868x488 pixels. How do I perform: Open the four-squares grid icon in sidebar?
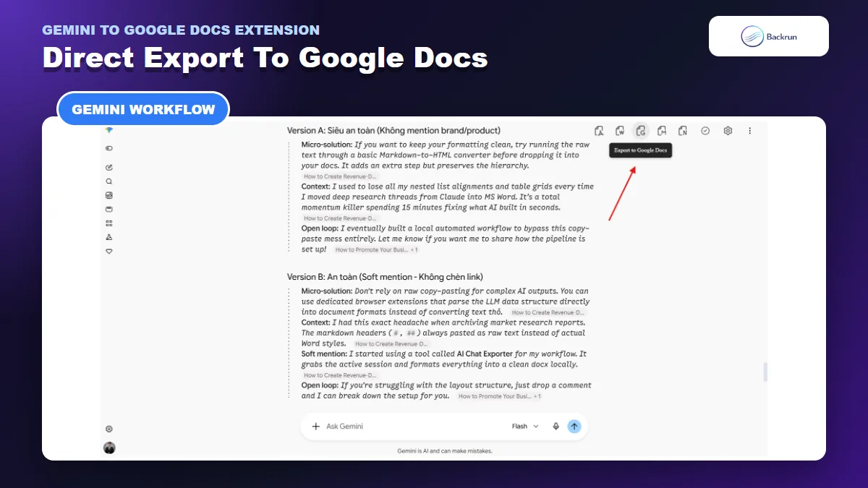click(109, 223)
